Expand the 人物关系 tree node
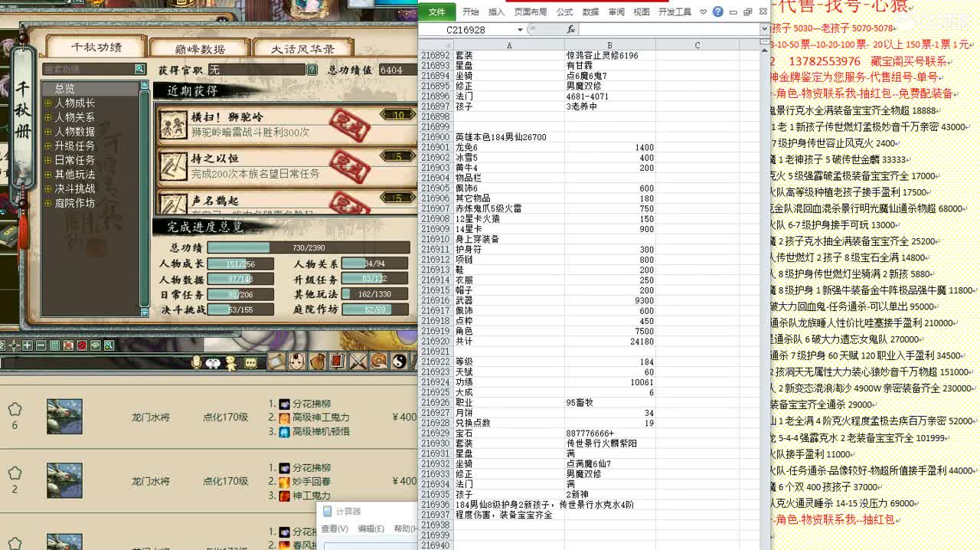 point(48,118)
